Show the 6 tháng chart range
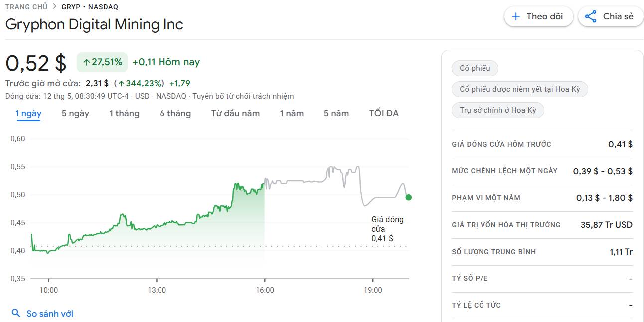 tap(175, 113)
